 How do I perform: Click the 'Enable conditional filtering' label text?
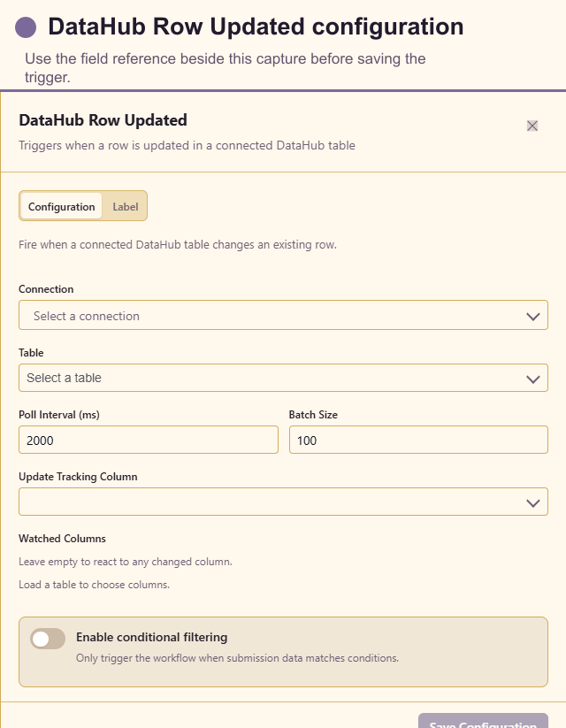pos(152,637)
